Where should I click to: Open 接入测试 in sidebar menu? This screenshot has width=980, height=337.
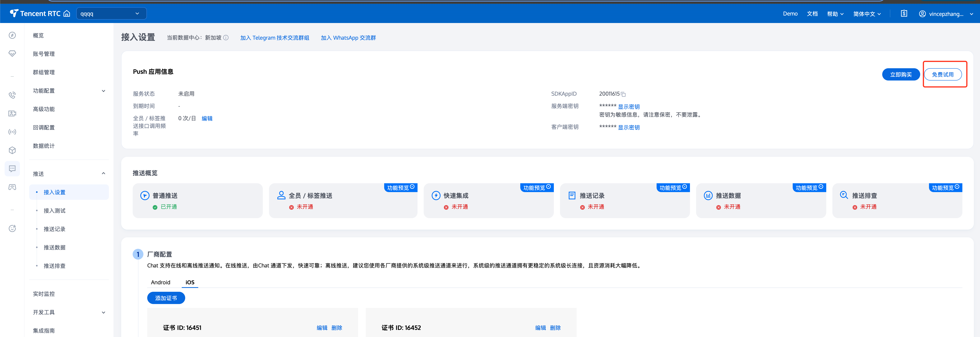click(x=54, y=211)
